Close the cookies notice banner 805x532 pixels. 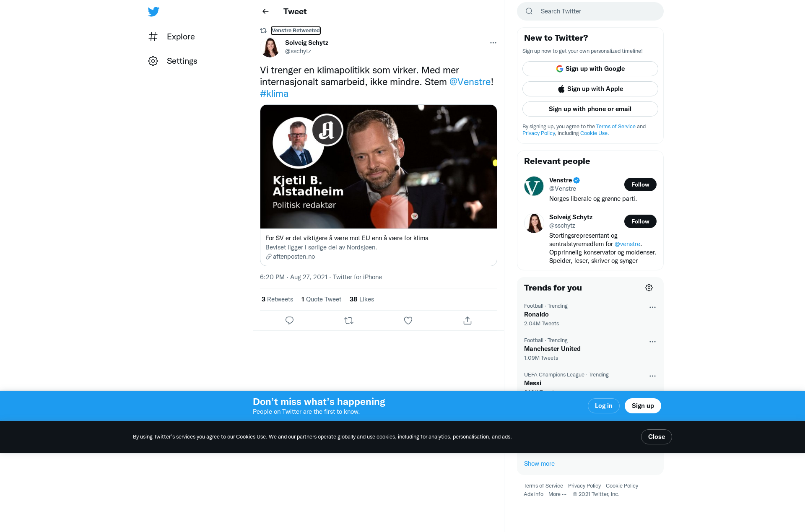point(656,437)
